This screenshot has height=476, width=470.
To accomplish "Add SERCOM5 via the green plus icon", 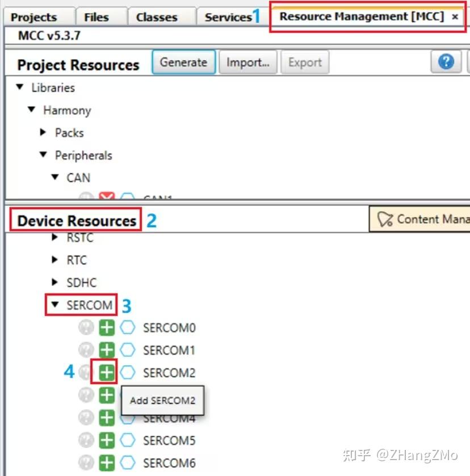I will pyautogui.click(x=106, y=440).
